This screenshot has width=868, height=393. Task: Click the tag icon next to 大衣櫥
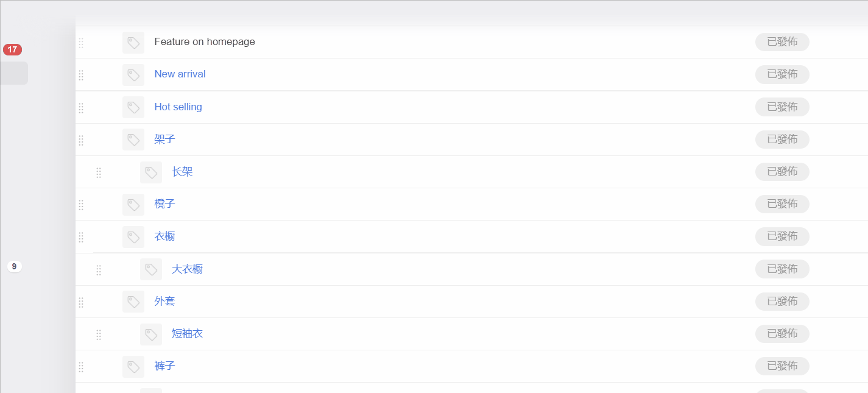click(x=151, y=269)
